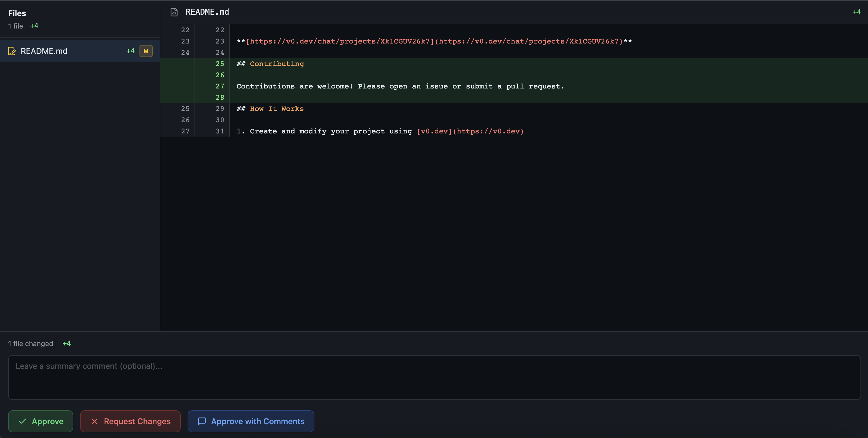
Task: Click the 1 file changed summary text
Action: point(31,344)
